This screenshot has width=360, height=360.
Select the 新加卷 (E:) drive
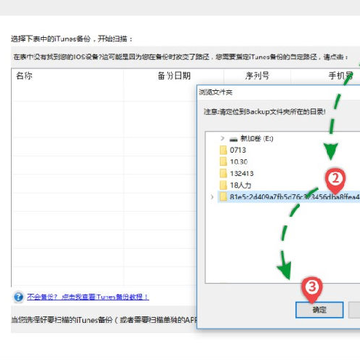(257, 138)
